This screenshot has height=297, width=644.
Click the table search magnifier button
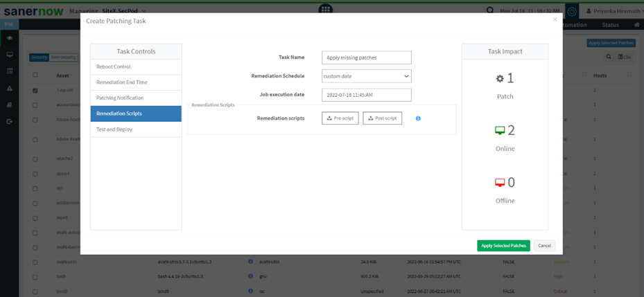608,57
